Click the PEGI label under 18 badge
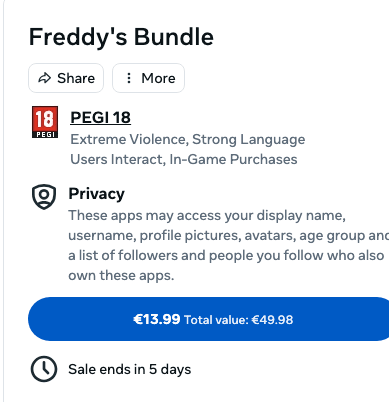 tap(45, 134)
